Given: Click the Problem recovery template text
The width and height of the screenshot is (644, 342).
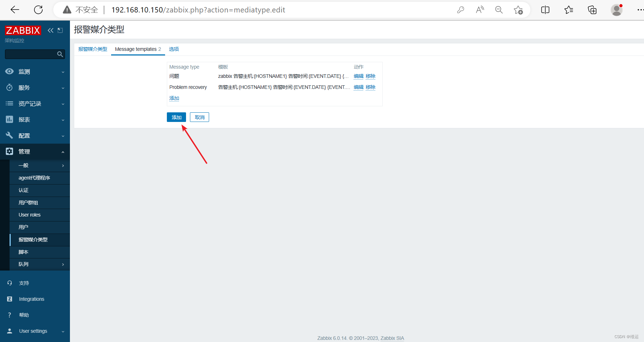Looking at the screenshot, I should click(x=284, y=87).
